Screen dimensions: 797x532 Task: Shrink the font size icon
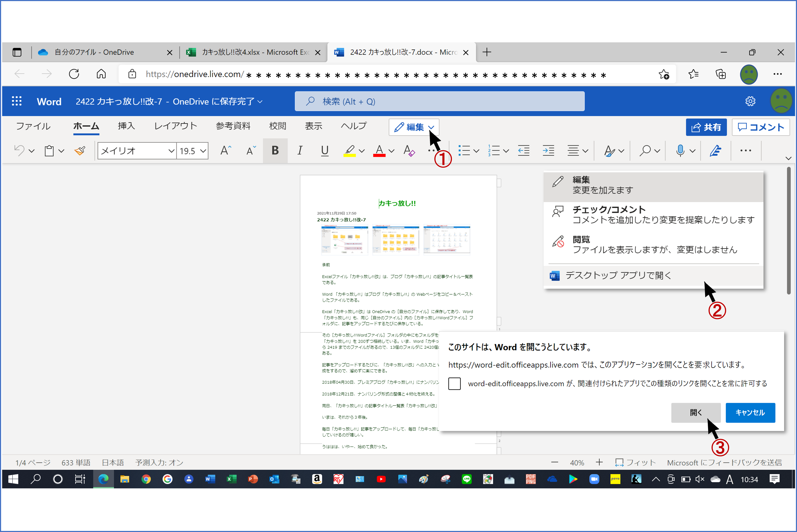pos(251,150)
